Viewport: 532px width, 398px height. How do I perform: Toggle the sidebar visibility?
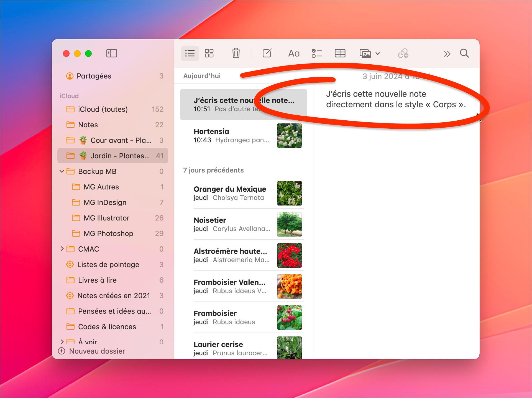112,53
